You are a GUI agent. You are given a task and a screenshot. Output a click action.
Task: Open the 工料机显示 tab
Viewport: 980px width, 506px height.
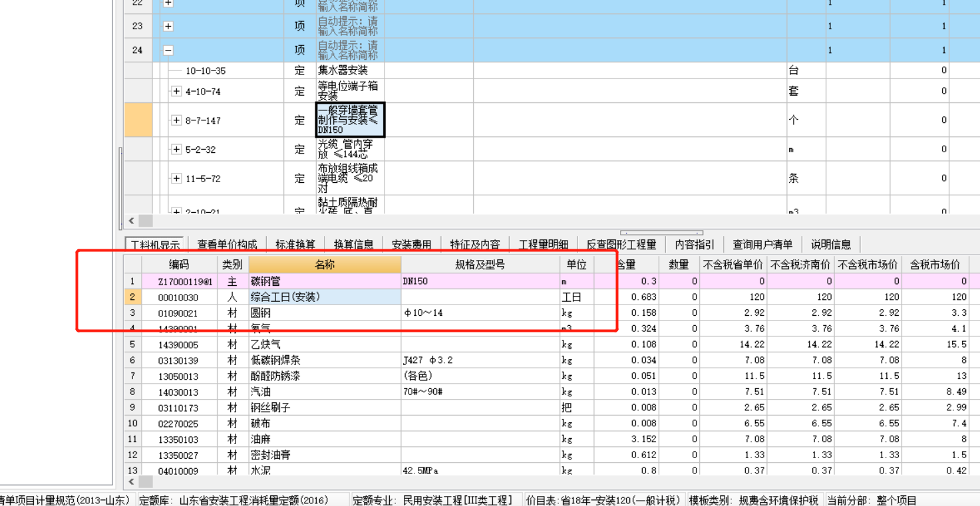[156, 245]
